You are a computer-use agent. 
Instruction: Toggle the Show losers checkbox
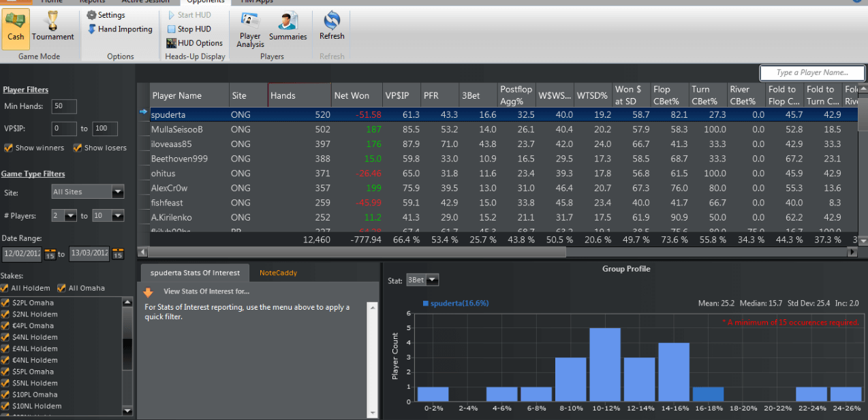(78, 148)
